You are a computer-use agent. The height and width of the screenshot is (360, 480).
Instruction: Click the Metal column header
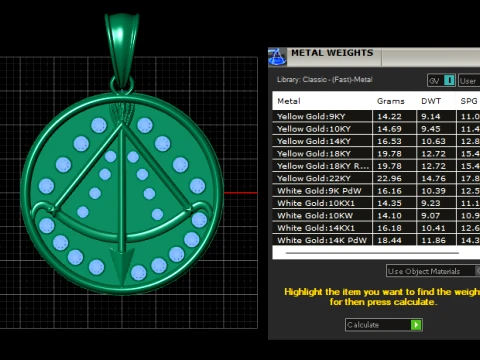pyautogui.click(x=289, y=101)
